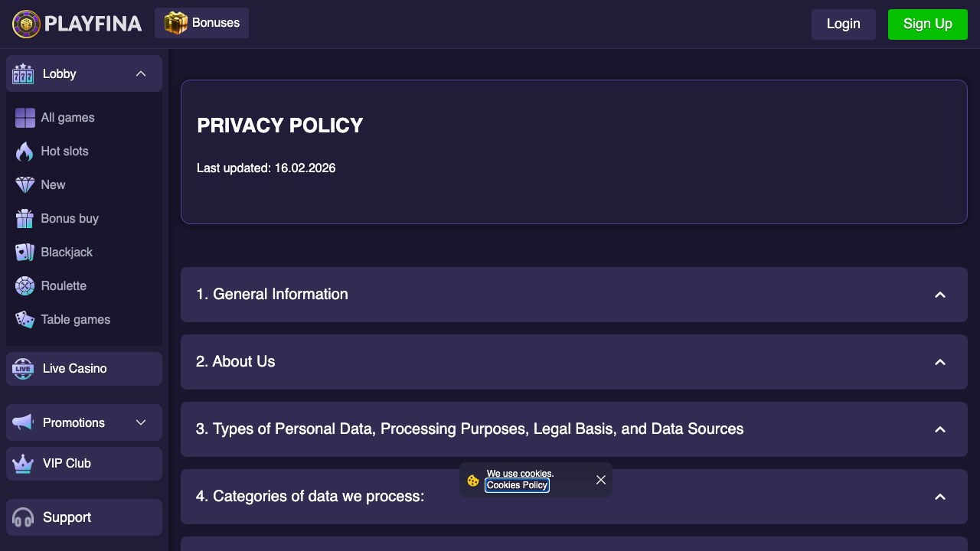
Task: Click the New diamond icon
Action: [x=25, y=185]
